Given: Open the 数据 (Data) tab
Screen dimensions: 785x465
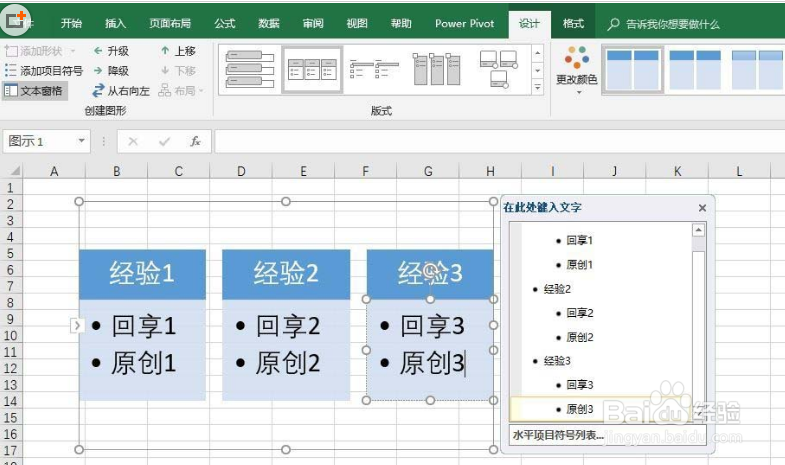Looking at the screenshot, I should coord(269,24).
